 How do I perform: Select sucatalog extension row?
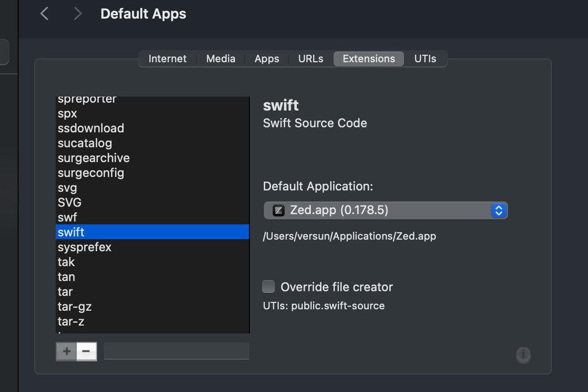pos(152,143)
